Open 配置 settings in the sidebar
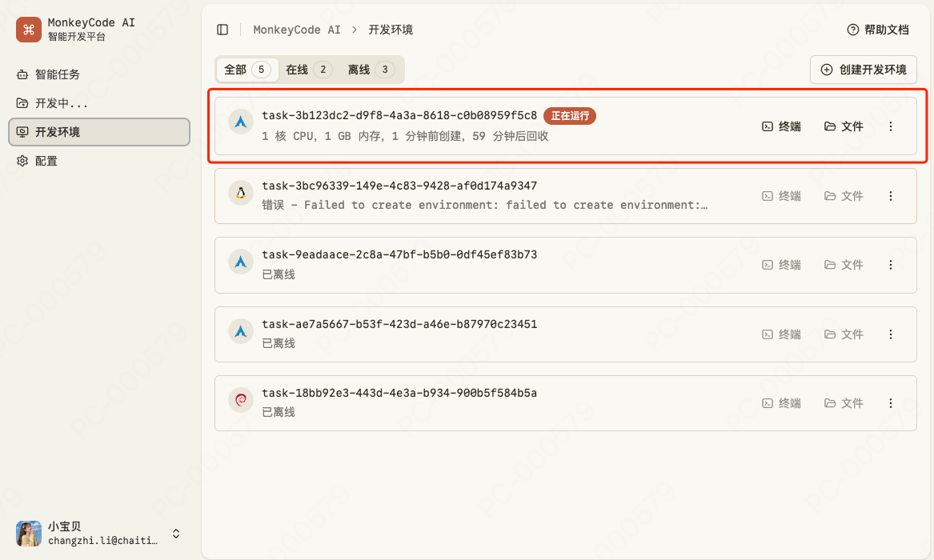This screenshot has height=560, width=934. pos(99,161)
